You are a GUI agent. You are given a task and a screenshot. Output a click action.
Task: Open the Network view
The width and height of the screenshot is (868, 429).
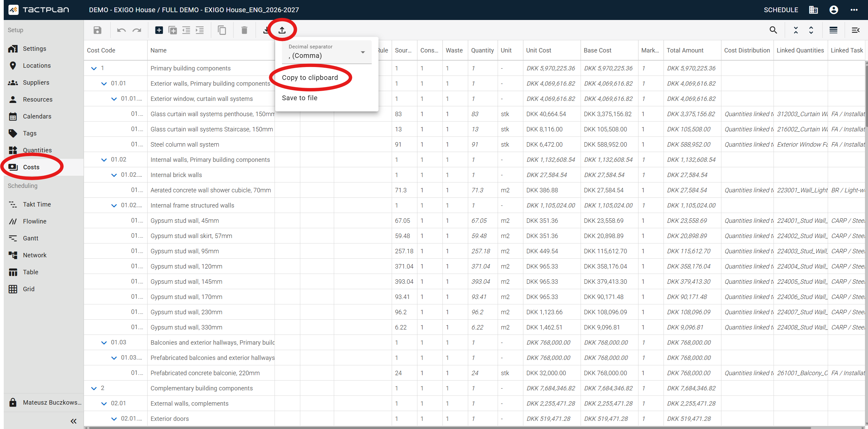[x=44, y=255]
